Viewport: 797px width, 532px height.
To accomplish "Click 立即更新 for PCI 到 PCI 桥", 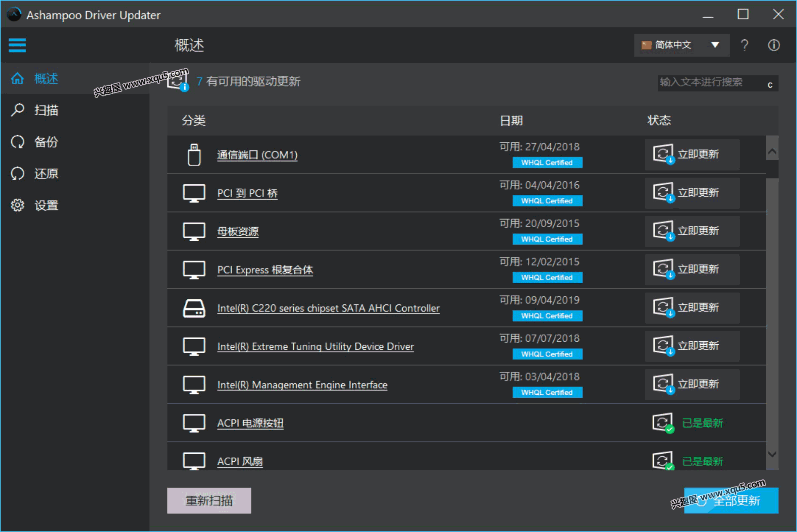I will (x=692, y=193).
